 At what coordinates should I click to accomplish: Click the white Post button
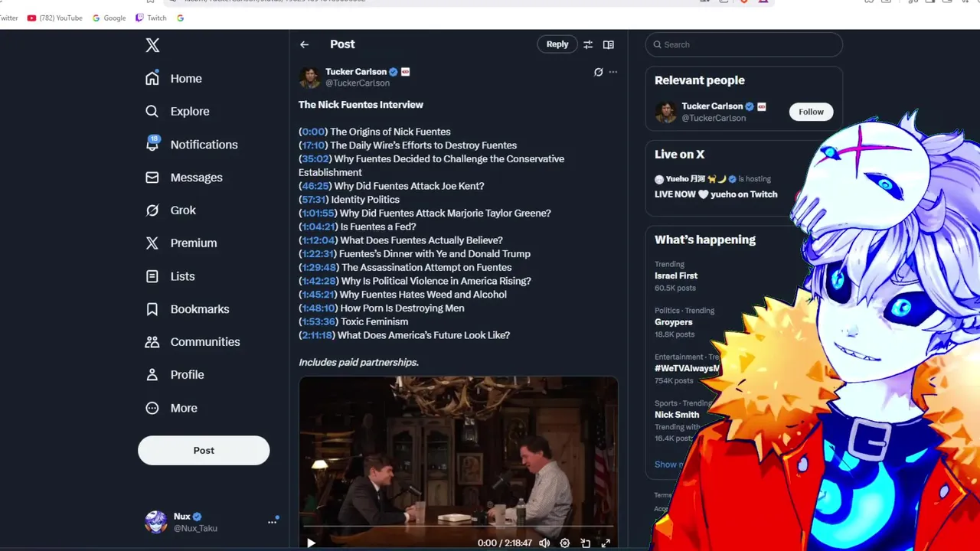coord(204,450)
